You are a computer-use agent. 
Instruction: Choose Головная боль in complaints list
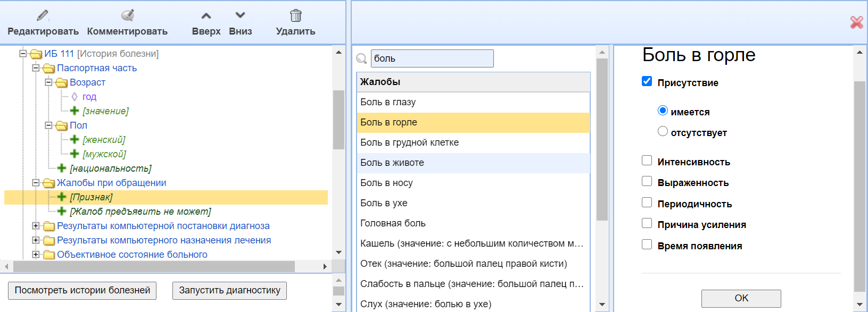pos(393,223)
